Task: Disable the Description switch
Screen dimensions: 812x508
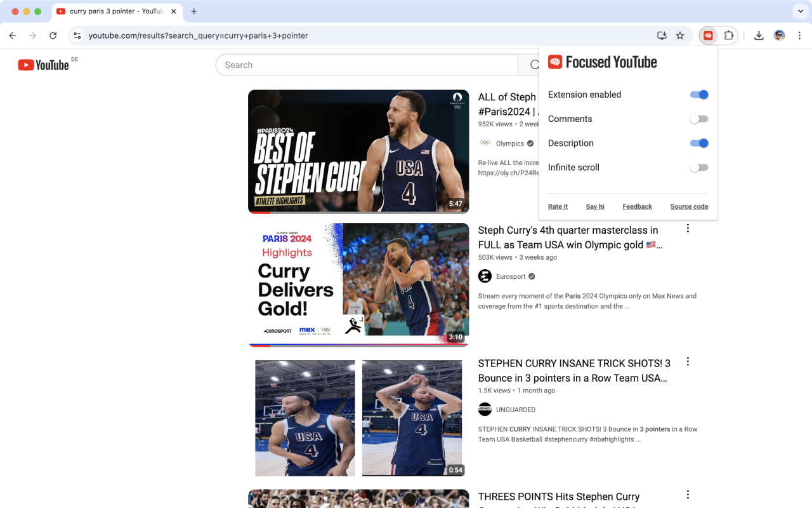Action: (699, 143)
